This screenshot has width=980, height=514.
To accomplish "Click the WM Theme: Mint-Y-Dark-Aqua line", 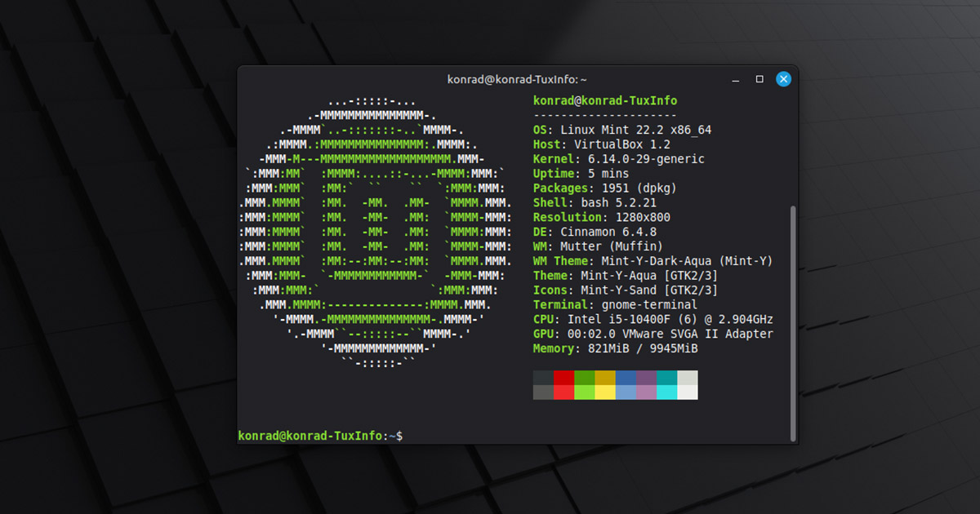I will 653,261.
